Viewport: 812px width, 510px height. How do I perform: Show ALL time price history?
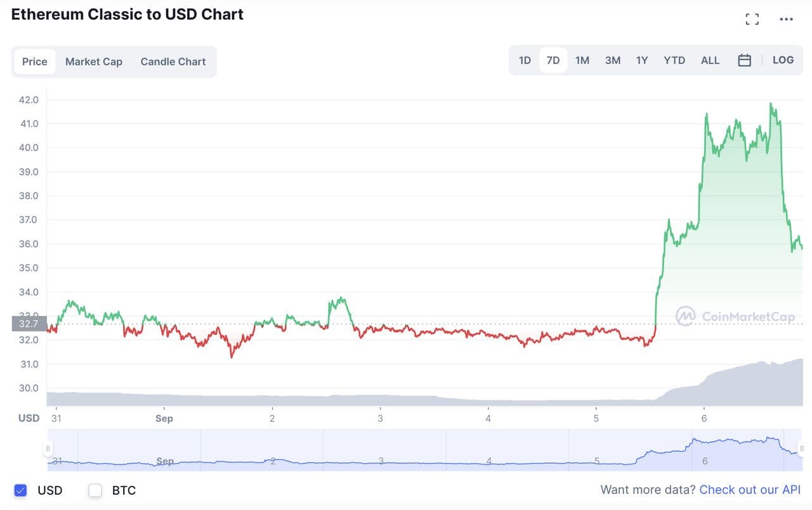click(710, 60)
